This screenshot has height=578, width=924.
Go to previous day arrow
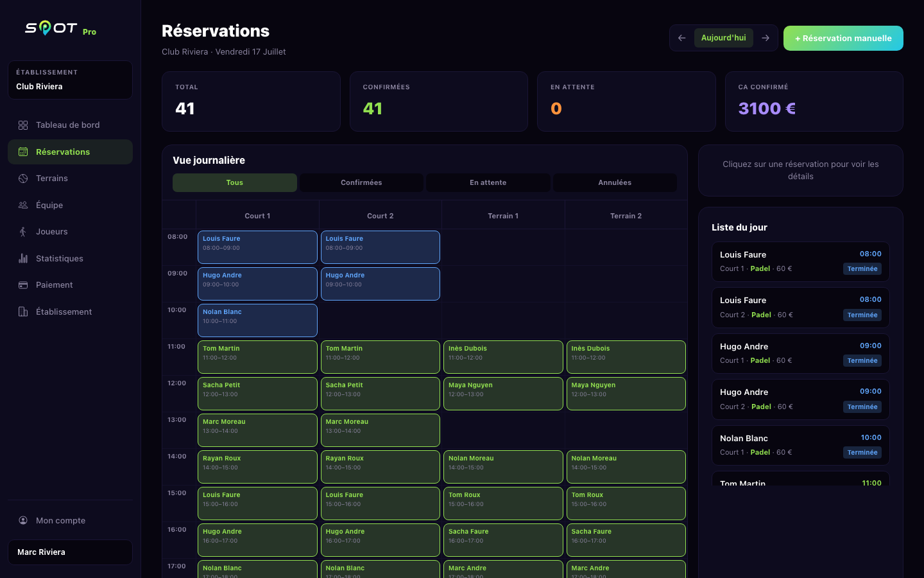click(682, 38)
